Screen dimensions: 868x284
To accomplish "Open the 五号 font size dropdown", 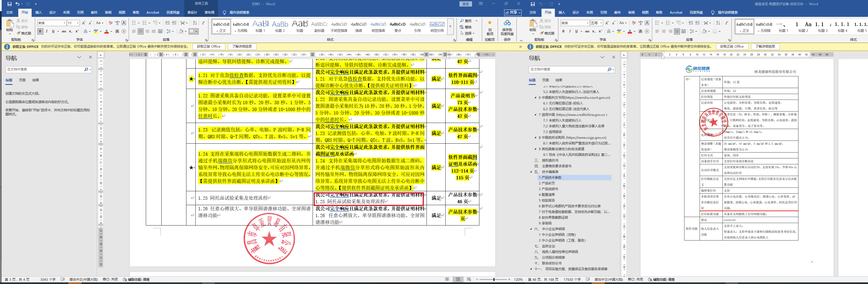I will coord(601,23).
